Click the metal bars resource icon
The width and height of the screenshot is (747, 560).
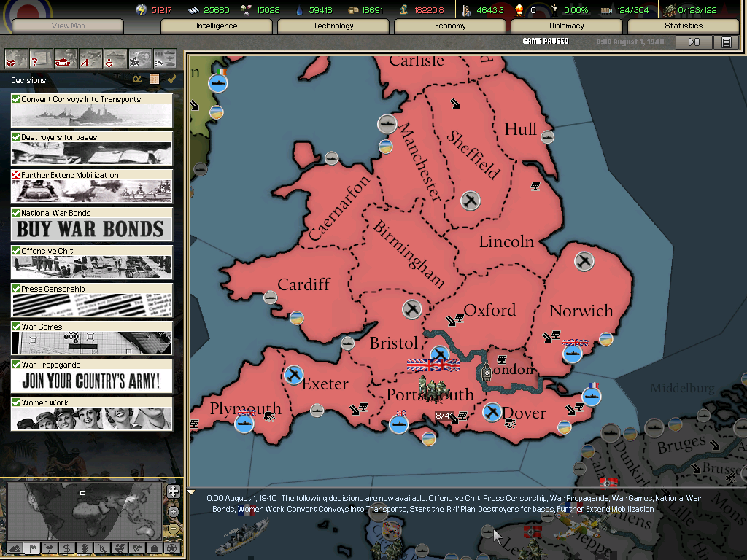point(193,10)
